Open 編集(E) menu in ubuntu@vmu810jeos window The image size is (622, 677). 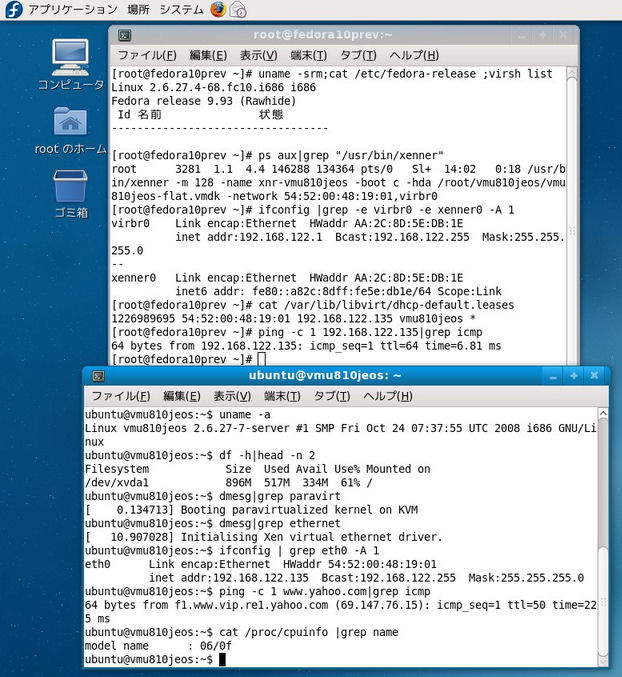click(x=182, y=396)
